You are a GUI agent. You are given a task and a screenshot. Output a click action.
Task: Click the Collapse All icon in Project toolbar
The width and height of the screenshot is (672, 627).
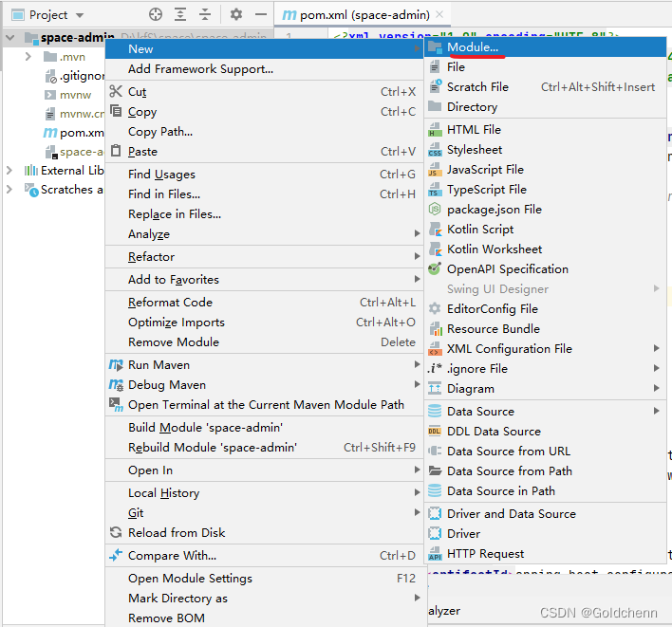(x=205, y=14)
